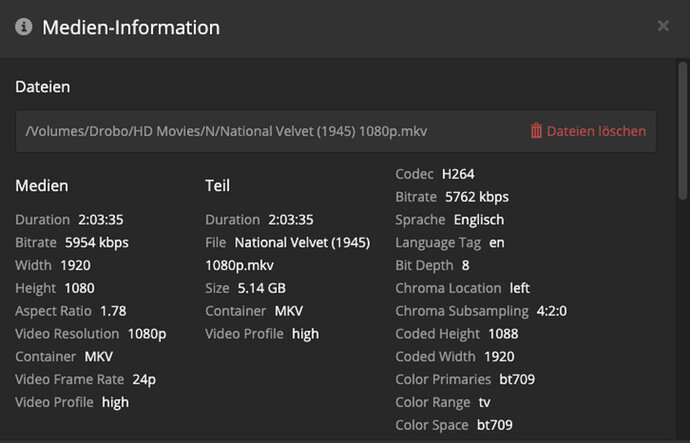
Task: Close the Medien-Information dialog
Action: point(663,26)
